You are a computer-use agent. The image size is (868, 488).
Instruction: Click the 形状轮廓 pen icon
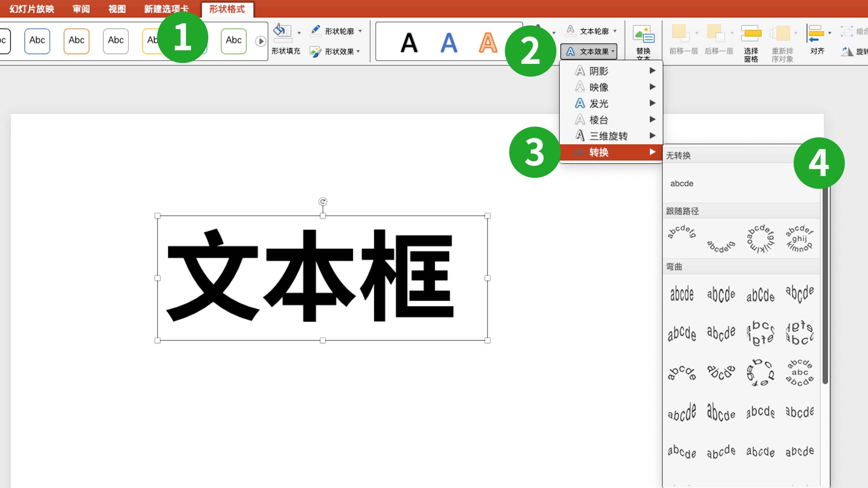tap(315, 31)
